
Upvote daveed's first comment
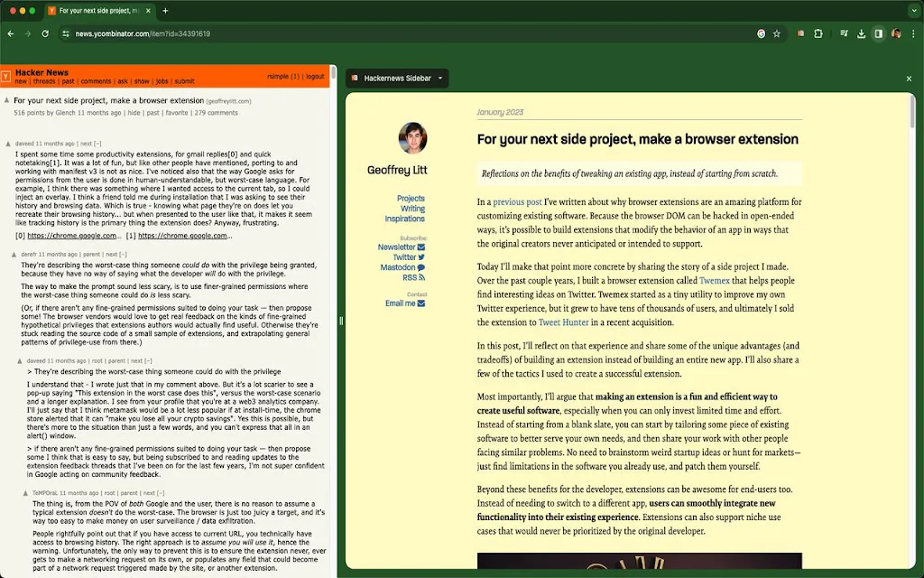tap(8, 144)
